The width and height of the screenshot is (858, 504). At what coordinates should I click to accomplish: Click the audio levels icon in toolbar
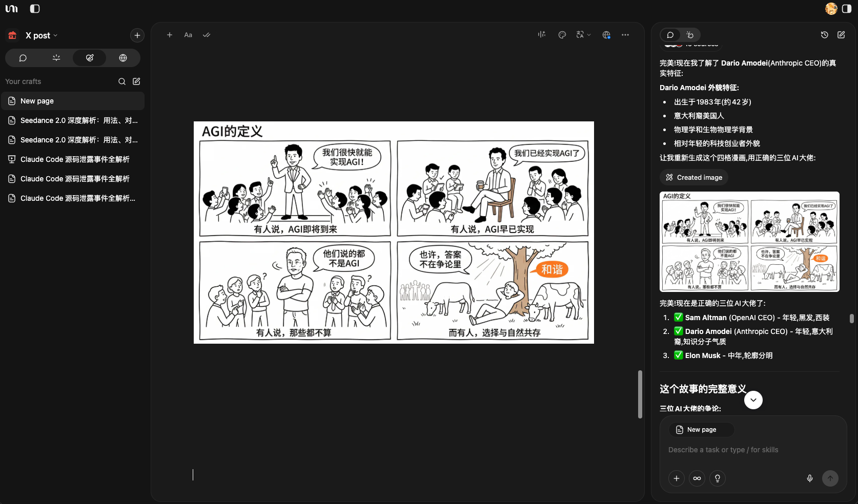tap(542, 35)
